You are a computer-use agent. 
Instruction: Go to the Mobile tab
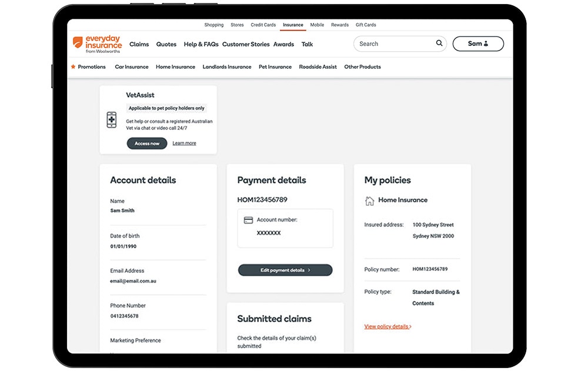click(x=317, y=25)
